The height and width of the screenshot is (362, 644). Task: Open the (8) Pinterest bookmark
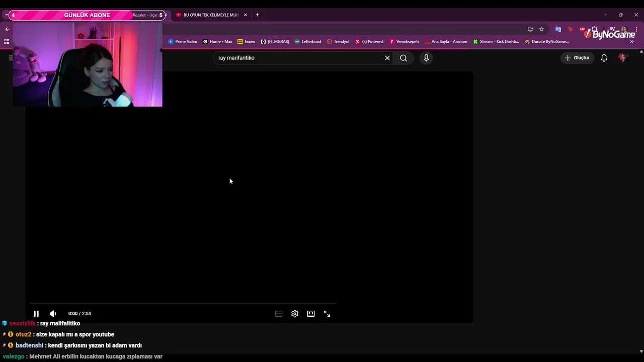point(369,42)
